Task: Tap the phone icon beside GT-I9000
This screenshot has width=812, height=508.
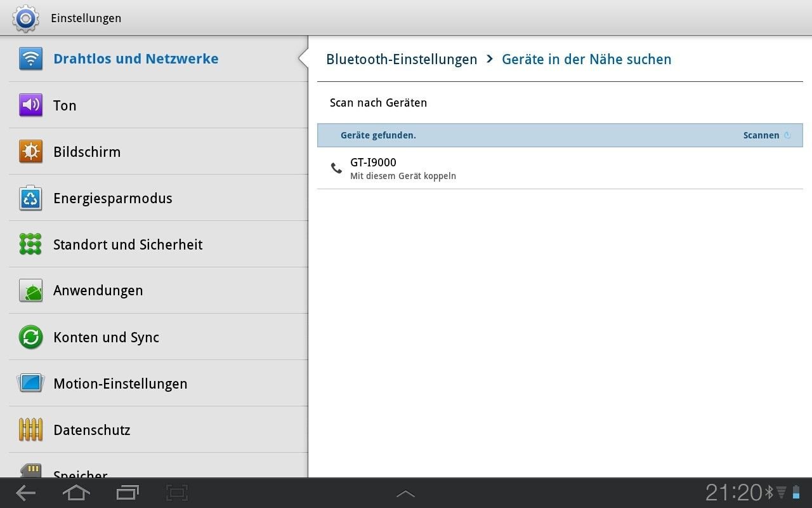Action: 336,168
